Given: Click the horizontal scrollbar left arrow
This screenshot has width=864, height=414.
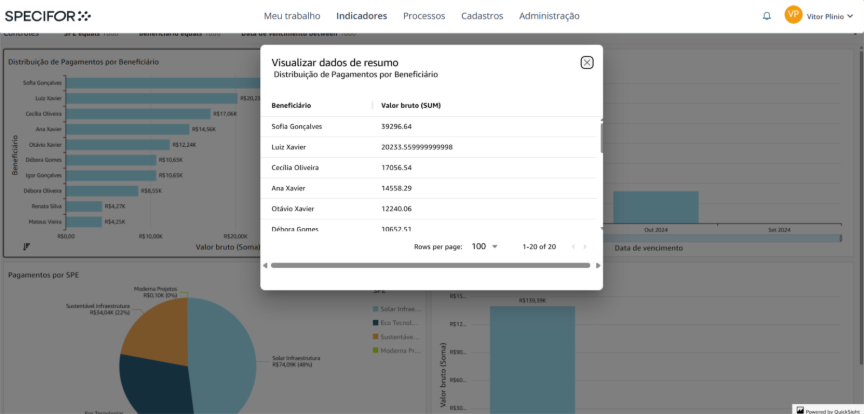Looking at the screenshot, I should coord(265,265).
